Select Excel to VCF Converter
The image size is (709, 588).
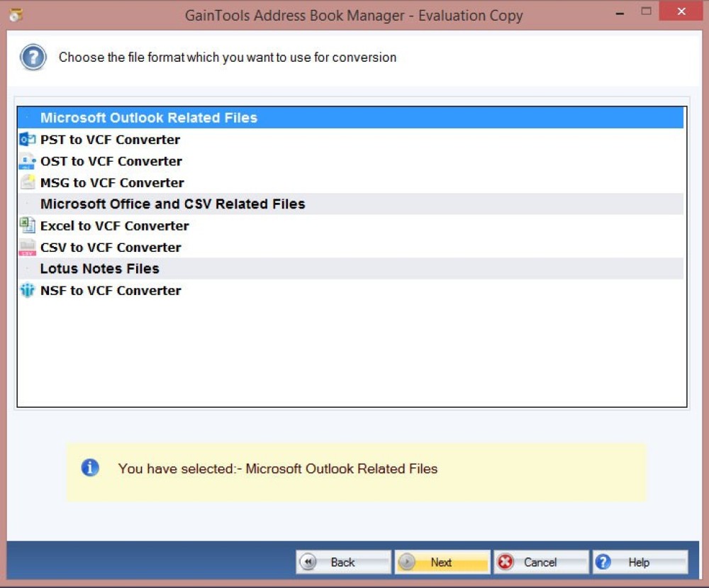pyautogui.click(x=114, y=226)
